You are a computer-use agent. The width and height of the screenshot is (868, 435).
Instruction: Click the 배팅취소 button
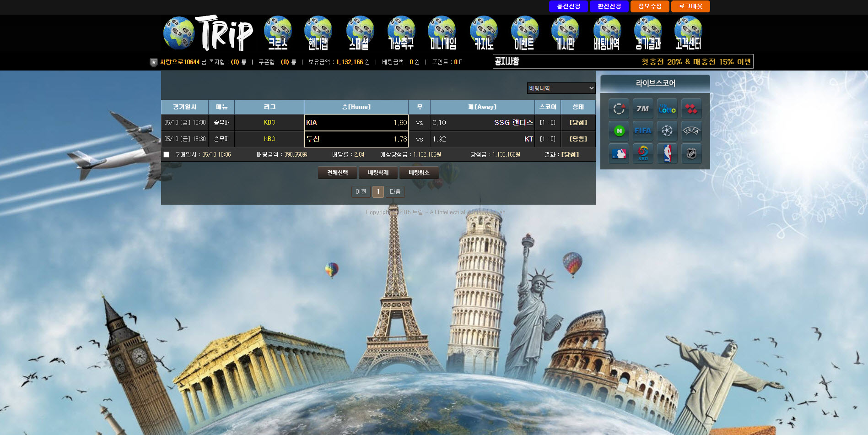419,173
